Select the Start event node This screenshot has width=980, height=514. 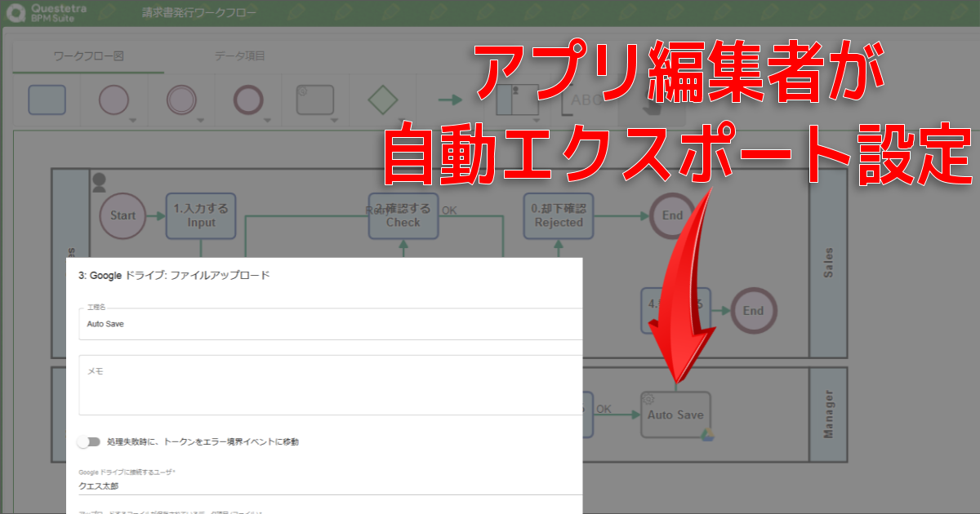[x=122, y=215]
